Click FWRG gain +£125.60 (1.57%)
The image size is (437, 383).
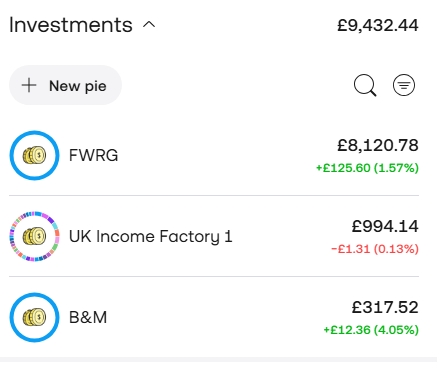coord(367,168)
